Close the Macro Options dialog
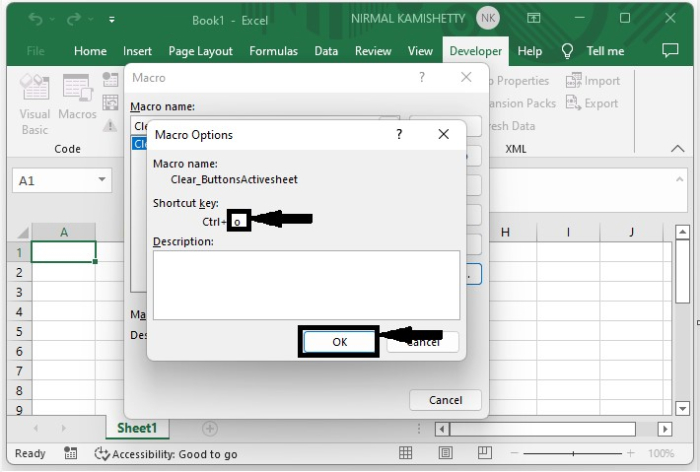 coord(443,134)
